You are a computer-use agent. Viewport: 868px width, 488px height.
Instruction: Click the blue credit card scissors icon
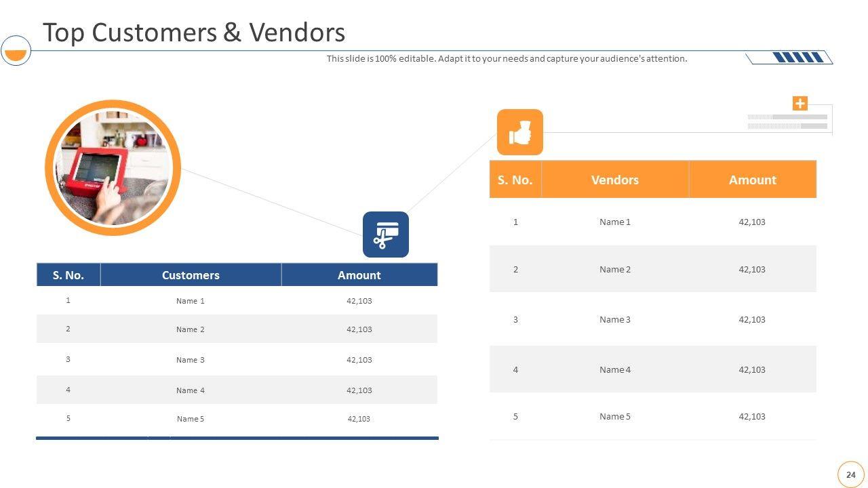(385, 235)
